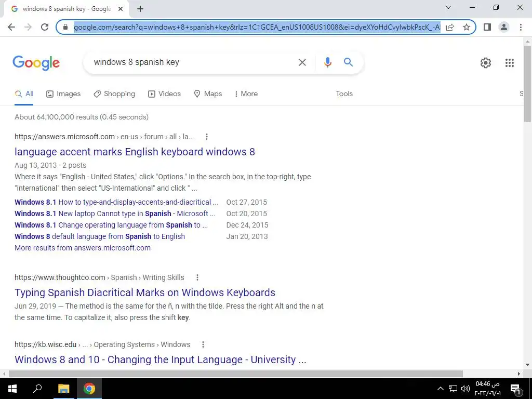Open 'New laptop Cannot type in Spanish' sublink
Image resolution: width=532 pixels, height=399 pixels.
[x=115, y=214]
